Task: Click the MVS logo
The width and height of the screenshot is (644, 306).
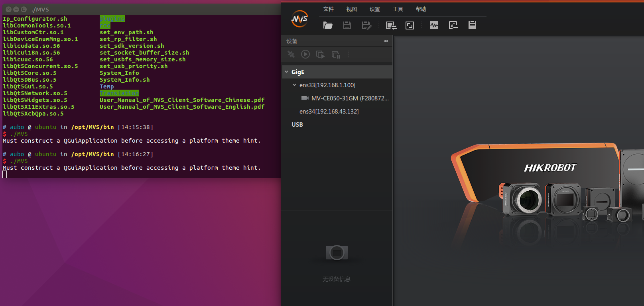Action: 299,19
